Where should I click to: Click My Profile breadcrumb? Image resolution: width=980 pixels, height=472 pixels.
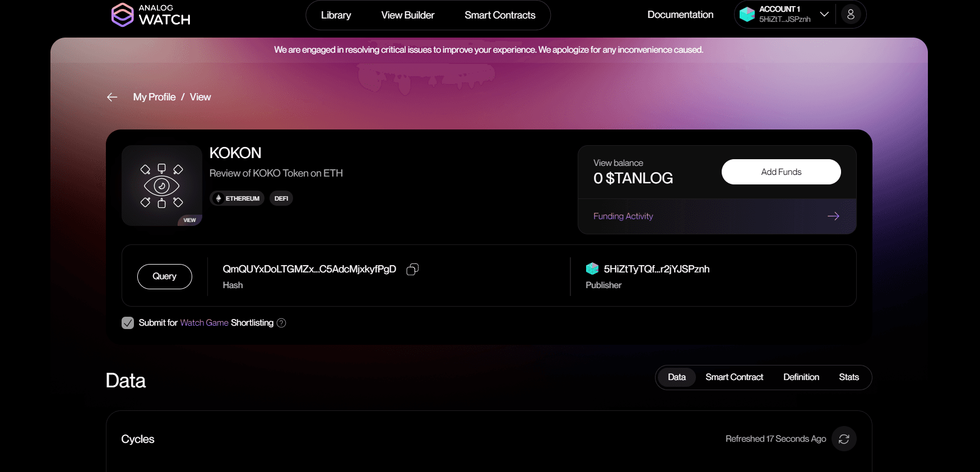pos(155,97)
